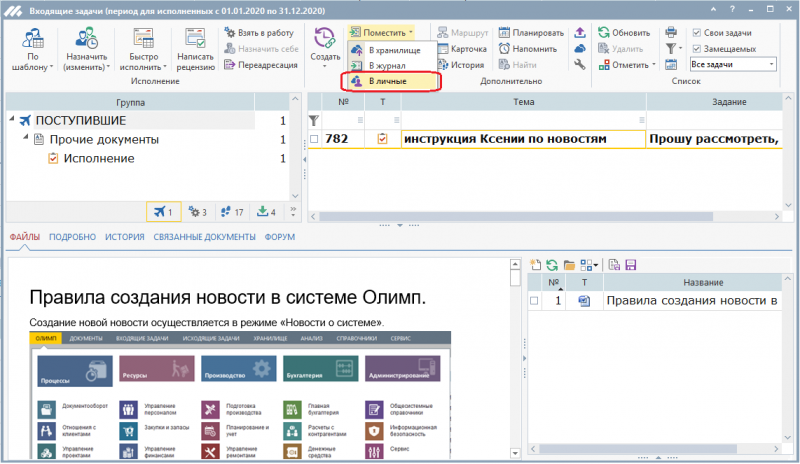This screenshot has width=800, height=464.
Task: Click purple save diskette in files toolbar
Action: coord(631,264)
